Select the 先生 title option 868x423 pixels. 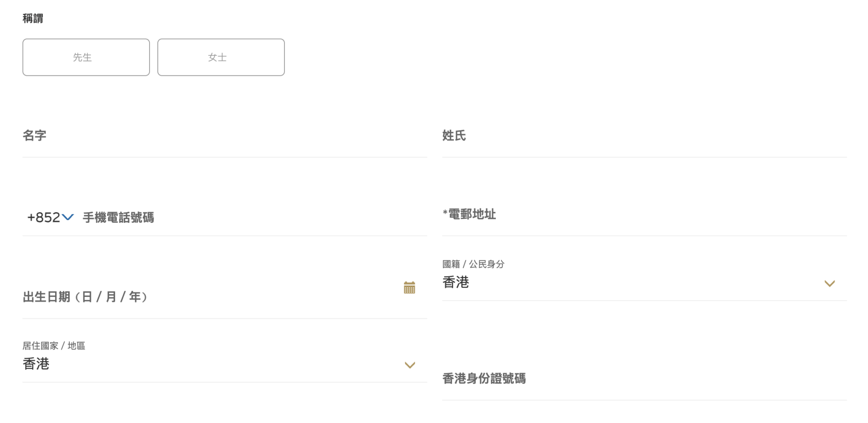click(x=86, y=57)
